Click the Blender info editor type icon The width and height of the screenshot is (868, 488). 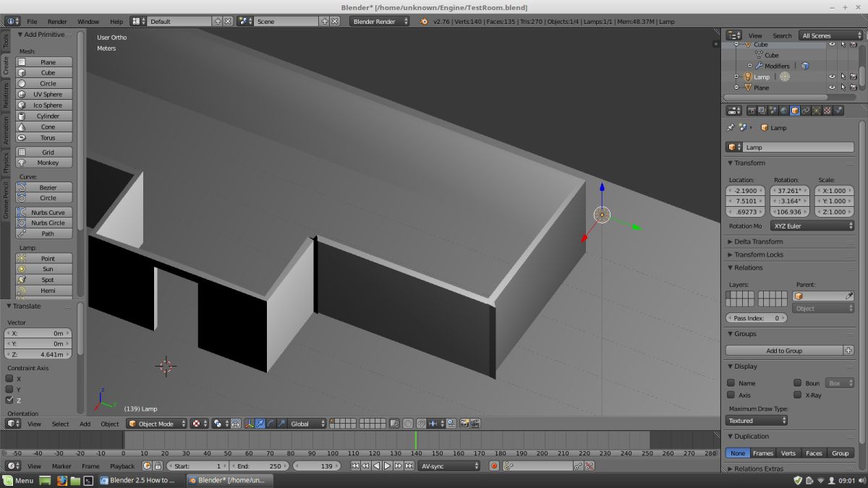[x=13, y=21]
